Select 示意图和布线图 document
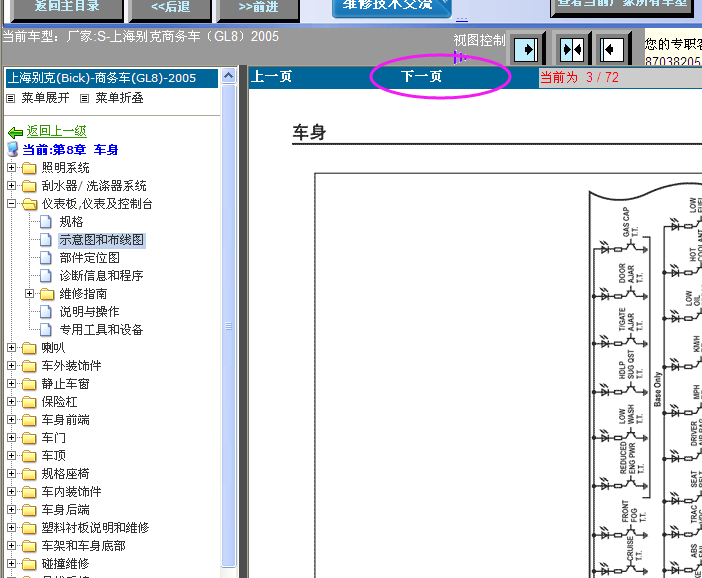The width and height of the screenshot is (702, 578). point(102,240)
